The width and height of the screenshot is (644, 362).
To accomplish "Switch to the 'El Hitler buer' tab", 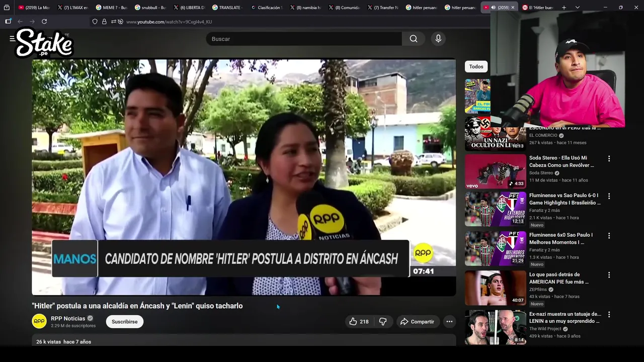I will point(538,8).
